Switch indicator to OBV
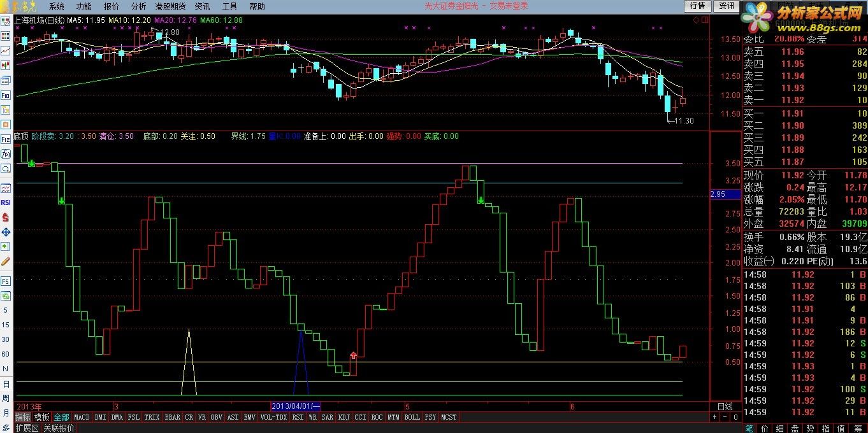Image resolution: width=868 pixels, height=433 pixels. click(x=217, y=417)
